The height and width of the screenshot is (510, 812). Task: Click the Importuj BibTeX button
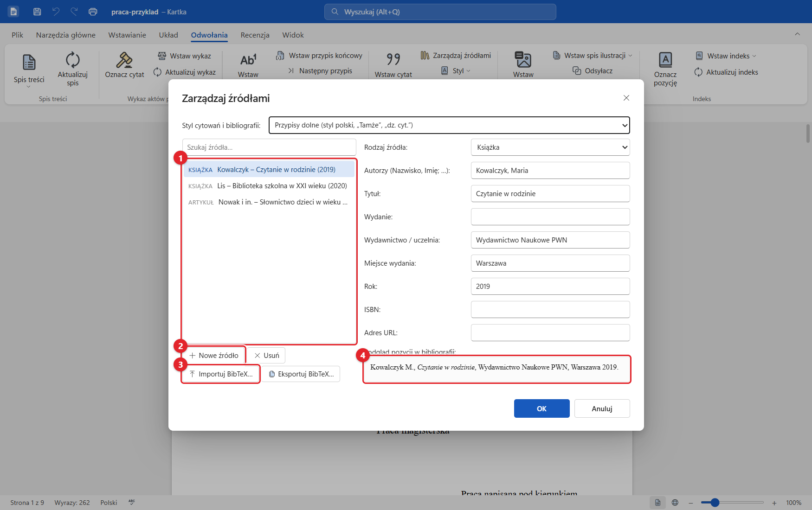point(221,374)
